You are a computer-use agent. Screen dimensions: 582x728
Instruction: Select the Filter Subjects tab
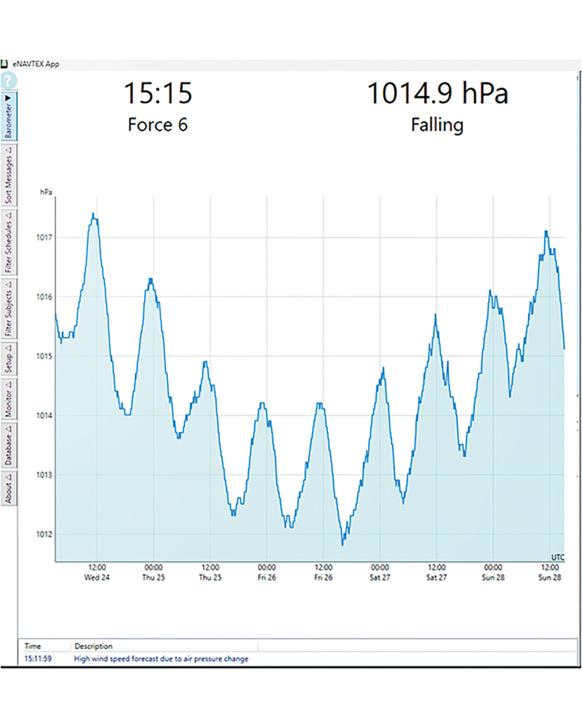(x=9, y=309)
